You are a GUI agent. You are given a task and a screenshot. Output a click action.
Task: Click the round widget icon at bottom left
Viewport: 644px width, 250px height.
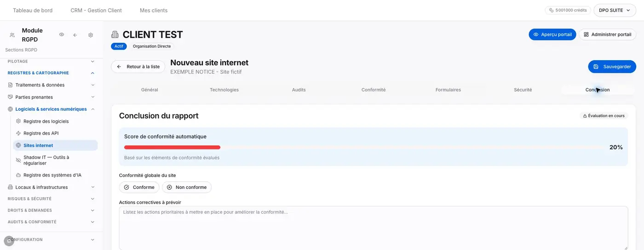point(9,241)
